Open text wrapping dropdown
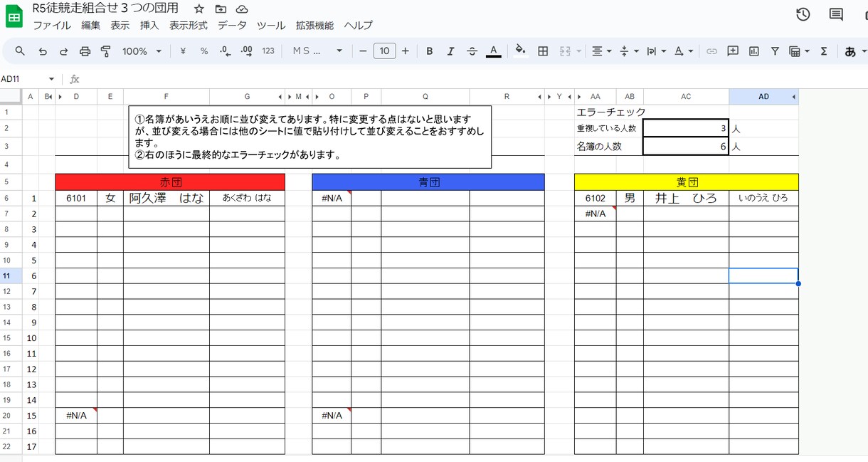The width and height of the screenshot is (868, 462). (657, 51)
